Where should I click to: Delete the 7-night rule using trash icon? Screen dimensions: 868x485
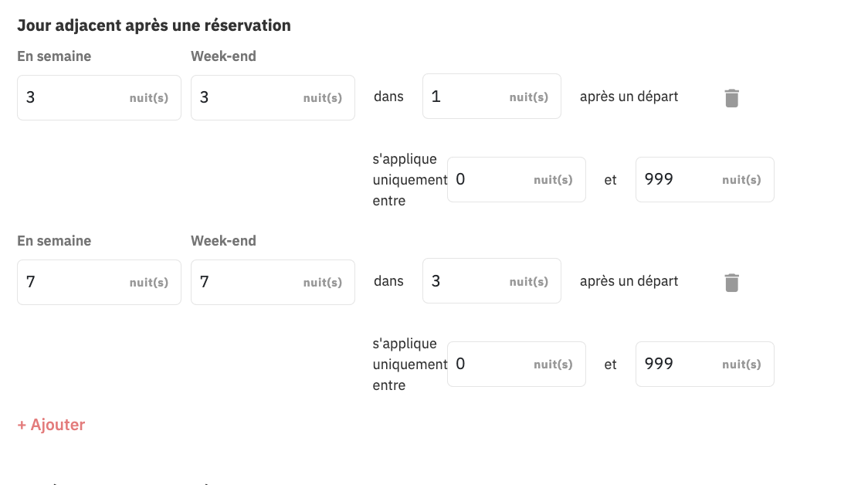point(731,283)
